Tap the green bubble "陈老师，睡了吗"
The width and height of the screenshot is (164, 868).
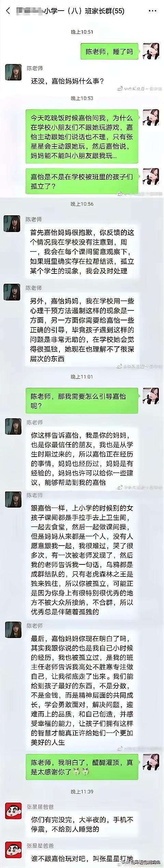click(109, 52)
